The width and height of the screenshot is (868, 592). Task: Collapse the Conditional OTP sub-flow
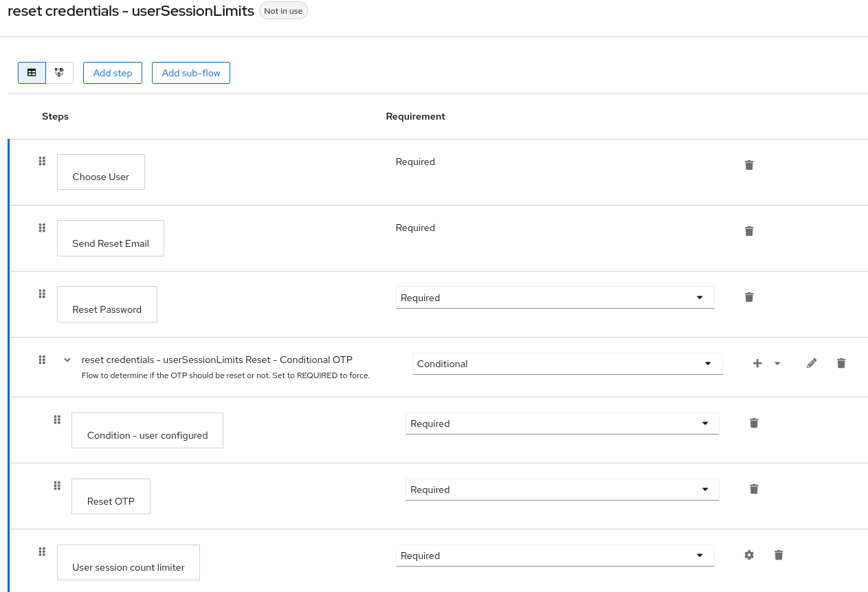tap(67, 360)
